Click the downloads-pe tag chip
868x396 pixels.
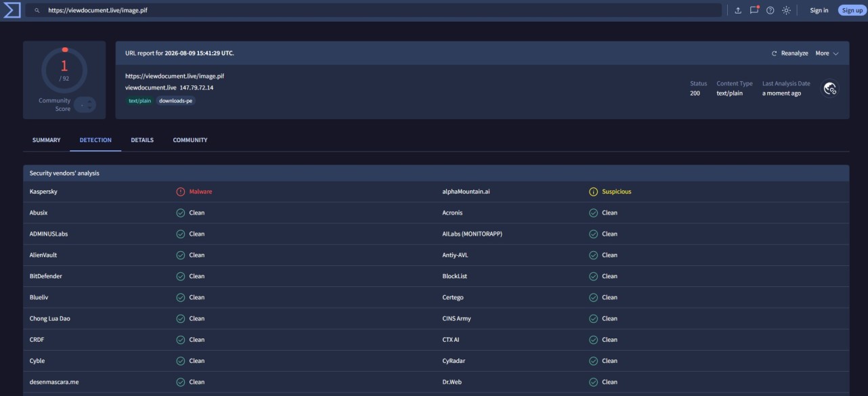(x=177, y=101)
